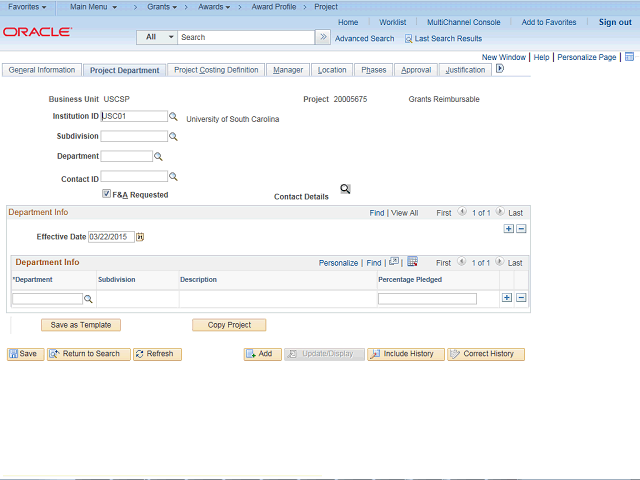Go to Phases tab
Image resolution: width=640 pixels, height=480 pixels.
click(x=373, y=70)
